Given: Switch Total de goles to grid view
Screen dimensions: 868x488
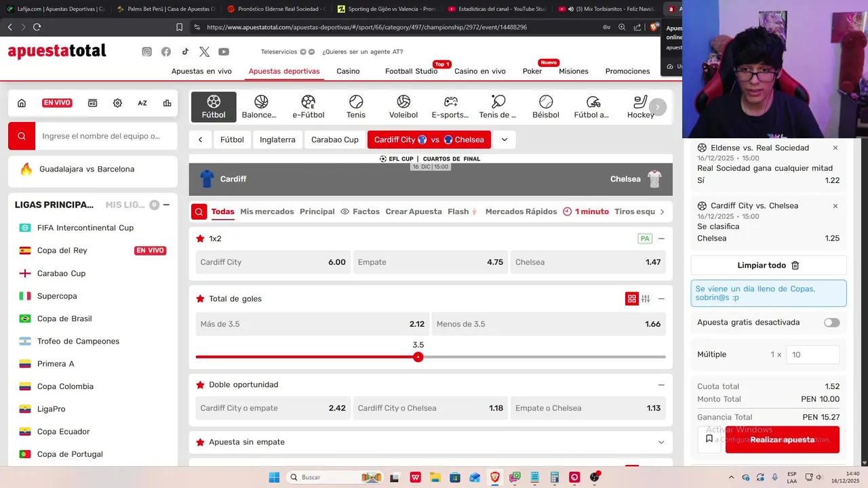Looking at the screenshot, I should coord(632,299).
